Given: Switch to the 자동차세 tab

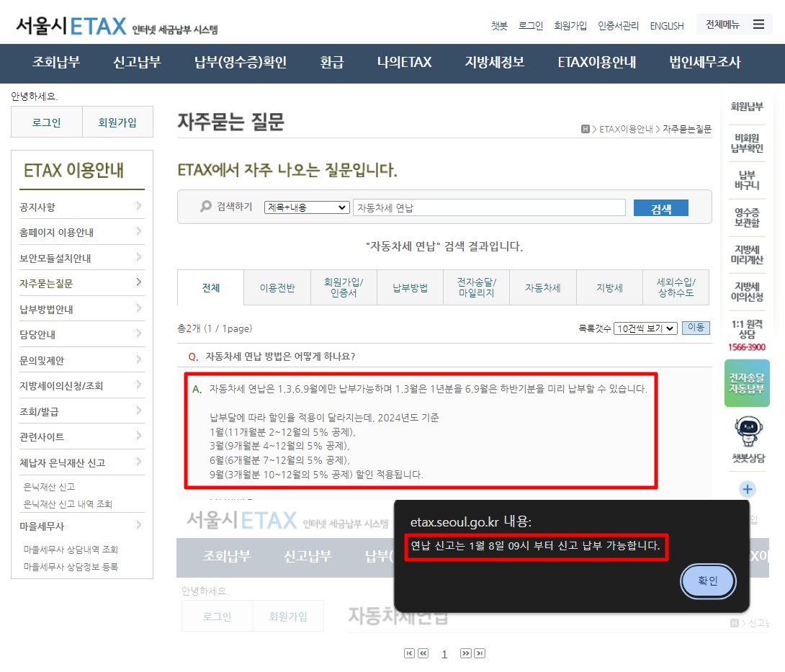Looking at the screenshot, I should tap(542, 287).
